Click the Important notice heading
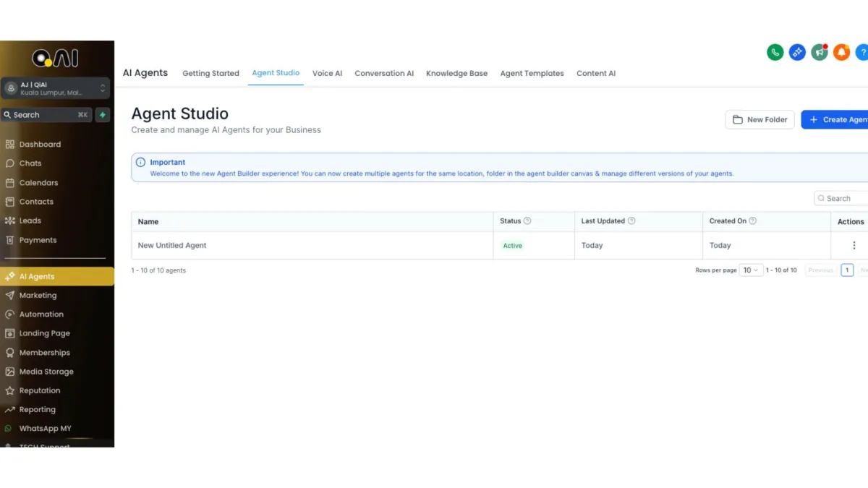The image size is (868, 488). tap(167, 163)
